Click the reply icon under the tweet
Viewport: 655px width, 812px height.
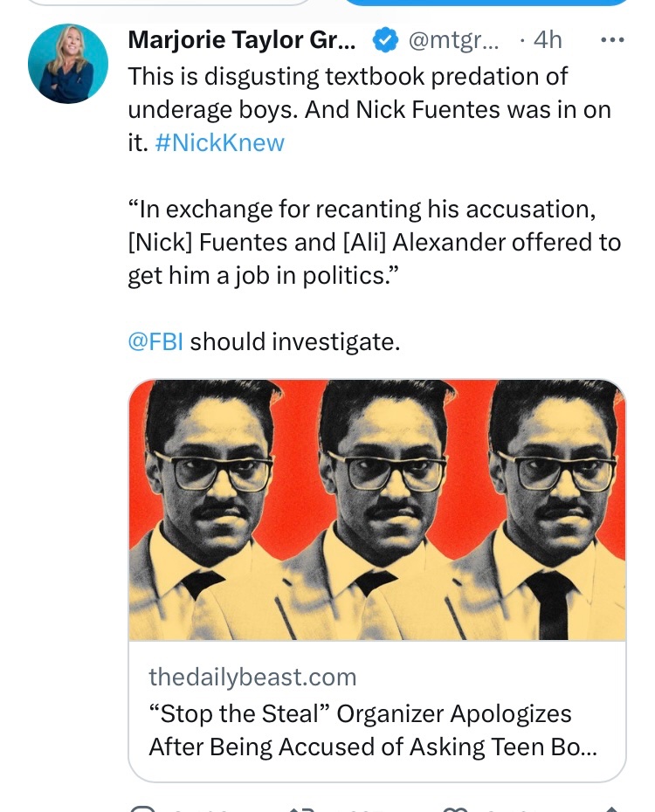[x=140, y=808]
